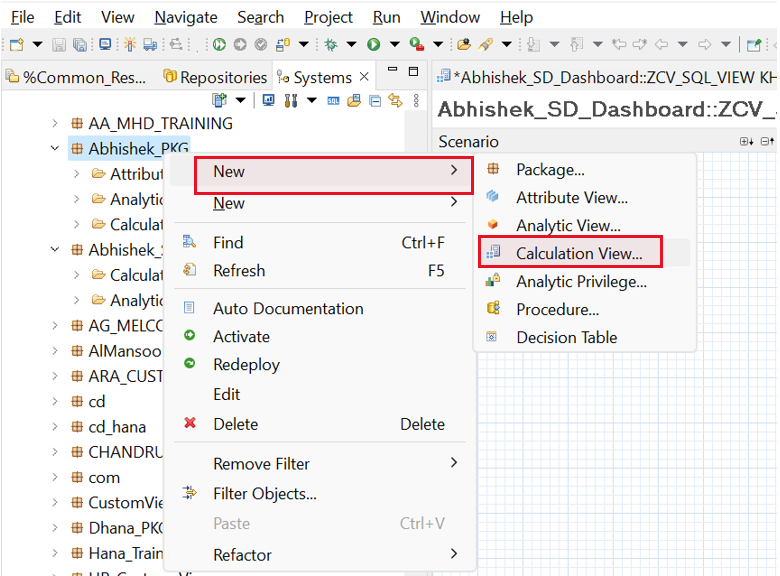The height and width of the screenshot is (576, 780).
Task: Click the Find icon in context menu
Action: click(x=190, y=242)
